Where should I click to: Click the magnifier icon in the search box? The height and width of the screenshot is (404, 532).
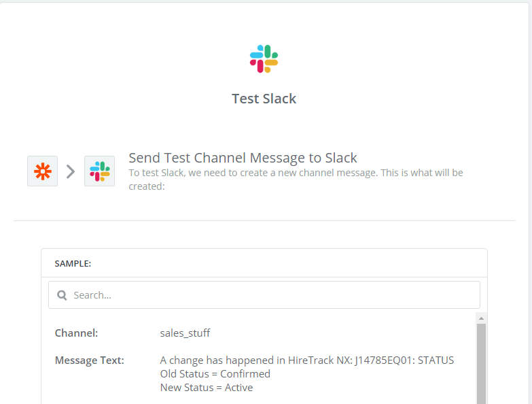click(x=62, y=295)
